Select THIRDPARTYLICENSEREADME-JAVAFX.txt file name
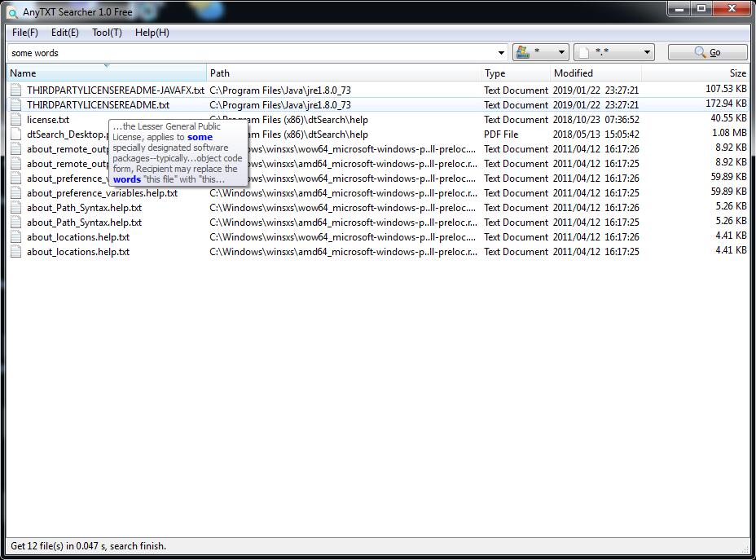 (x=116, y=90)
